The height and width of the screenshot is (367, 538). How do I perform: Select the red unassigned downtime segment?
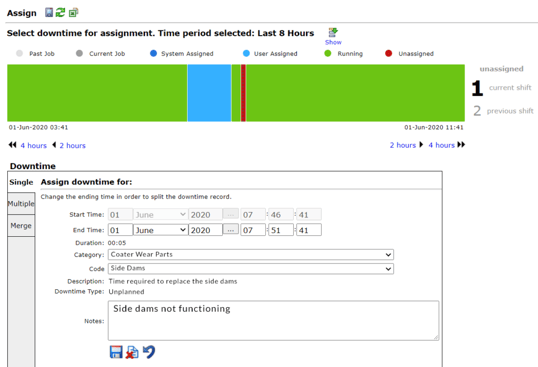coord(243,93)
